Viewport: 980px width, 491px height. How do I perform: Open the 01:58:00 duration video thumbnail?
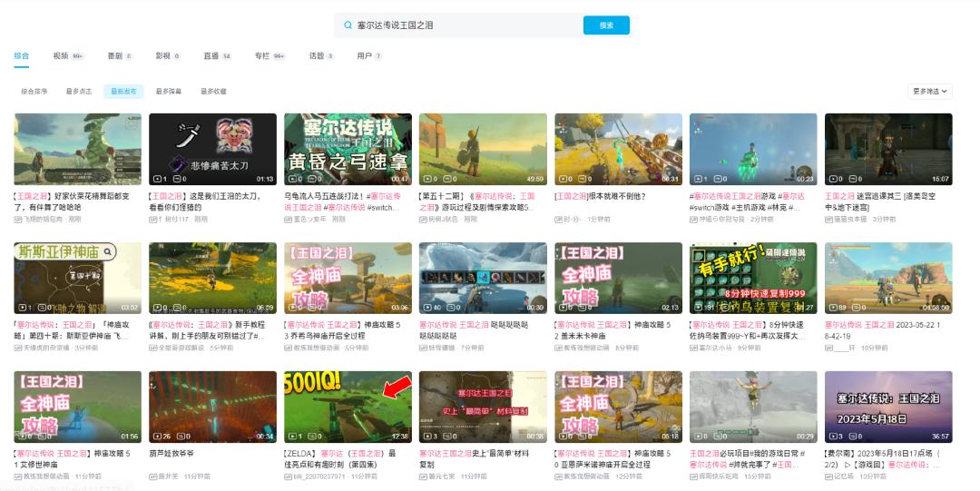[888, 278]
